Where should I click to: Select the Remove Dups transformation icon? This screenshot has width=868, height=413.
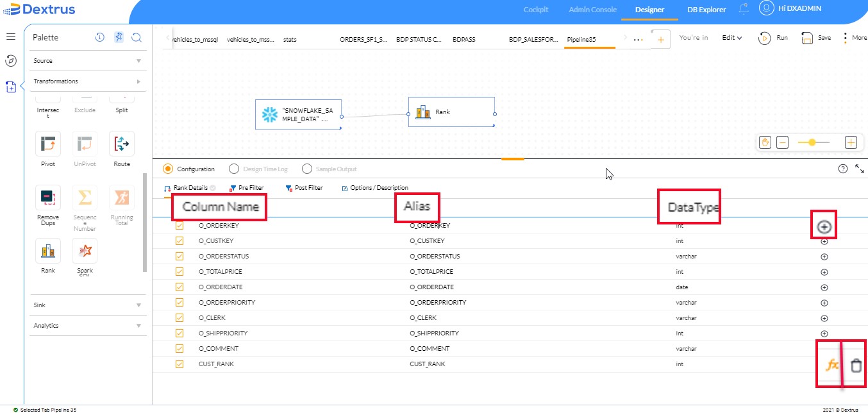[48, 198]
